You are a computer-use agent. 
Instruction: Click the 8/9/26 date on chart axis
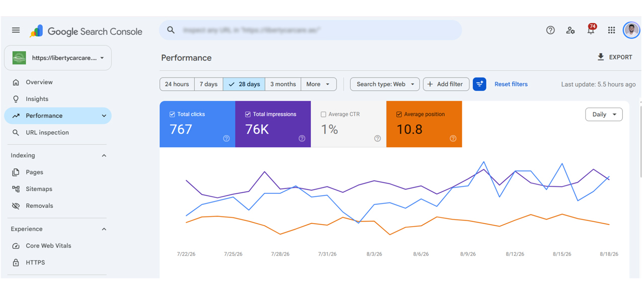(468, 254)
